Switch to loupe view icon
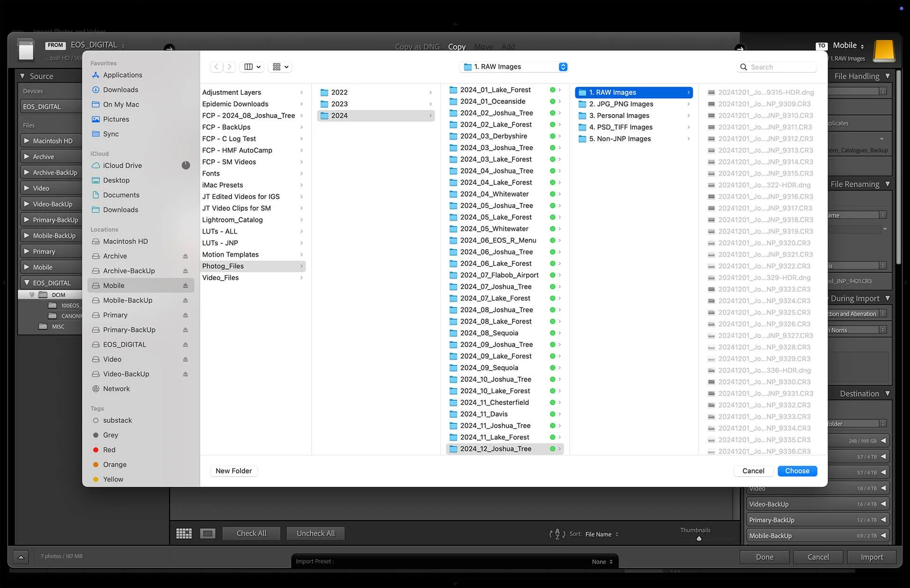910x588 pixels. (208, 534)
